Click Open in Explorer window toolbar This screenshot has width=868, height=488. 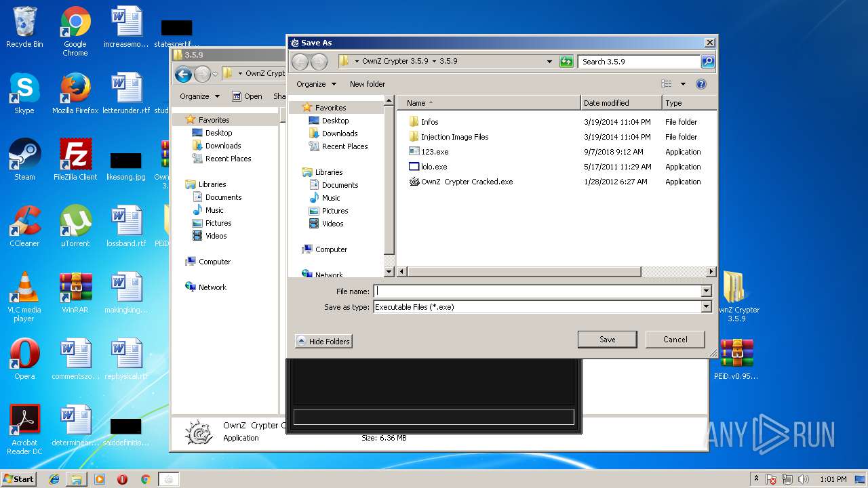[247, 96]
